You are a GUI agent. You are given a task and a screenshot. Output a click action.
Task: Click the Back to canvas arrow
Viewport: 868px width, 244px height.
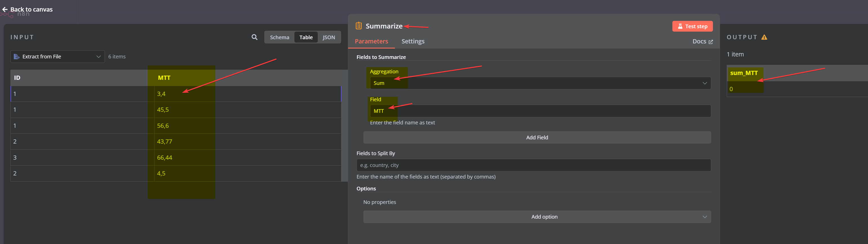(x=5, y=9)
